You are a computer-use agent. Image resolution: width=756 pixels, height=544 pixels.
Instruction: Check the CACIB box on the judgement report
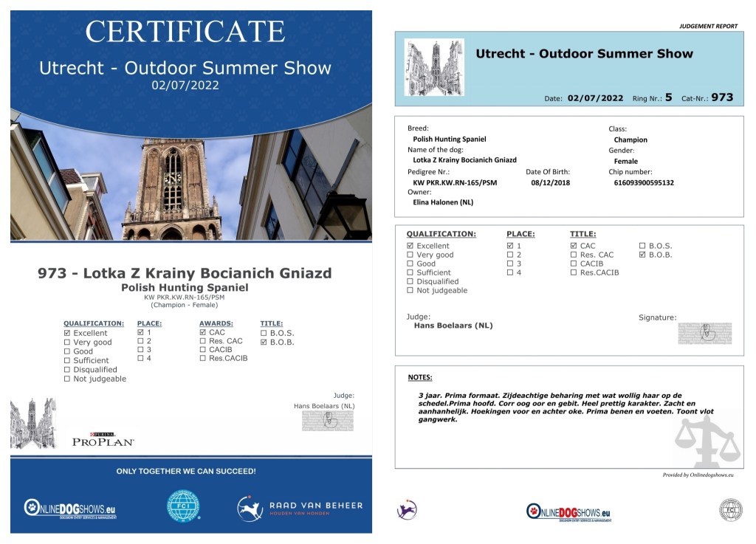pos(574,264)
